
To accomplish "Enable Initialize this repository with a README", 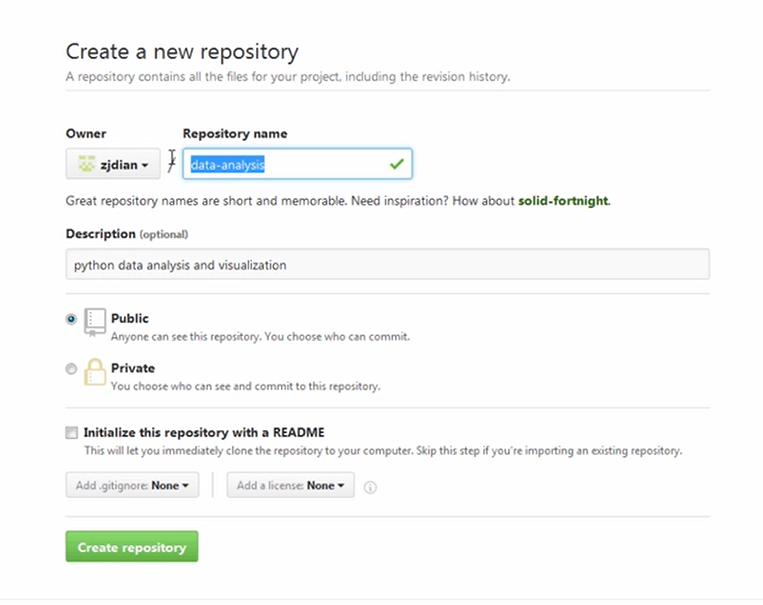I will point(72,432).
